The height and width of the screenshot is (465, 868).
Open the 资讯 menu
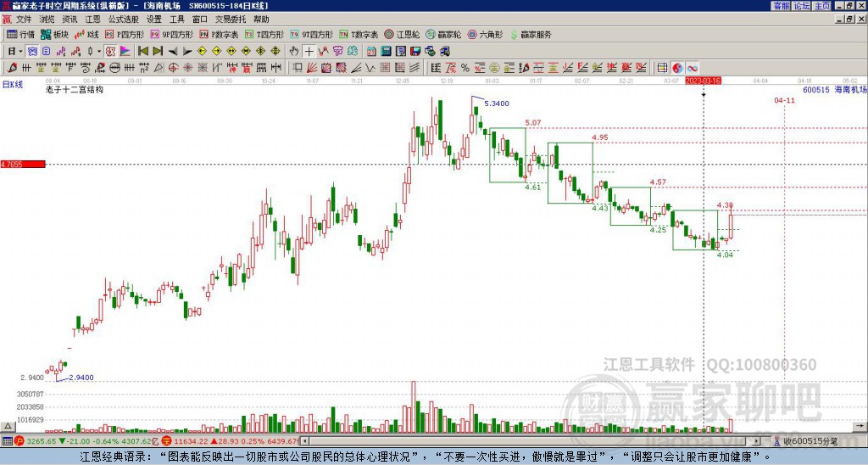70,20
